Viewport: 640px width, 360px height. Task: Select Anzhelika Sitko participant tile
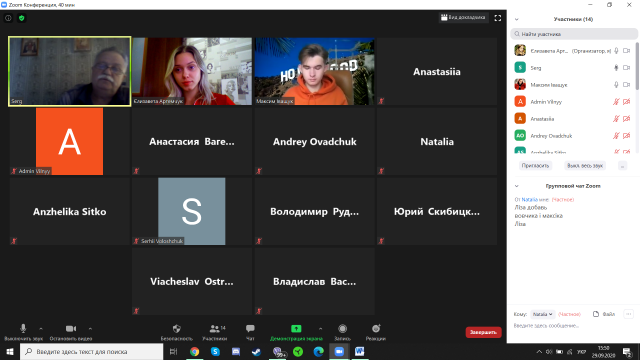(70, 211)
